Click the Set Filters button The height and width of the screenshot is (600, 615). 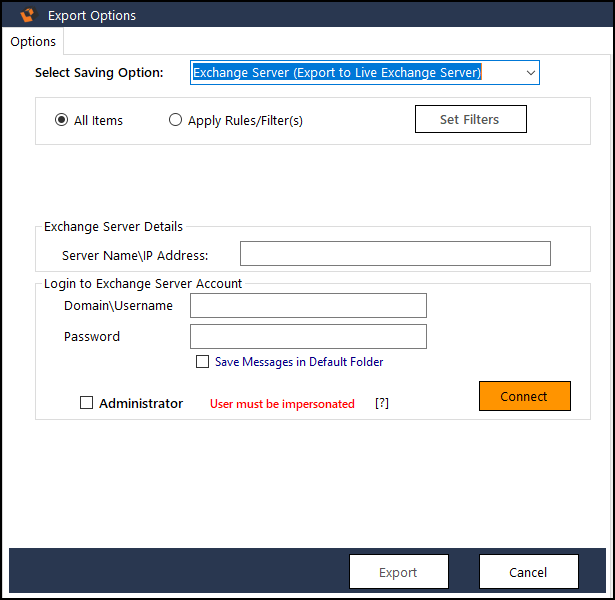471,119
